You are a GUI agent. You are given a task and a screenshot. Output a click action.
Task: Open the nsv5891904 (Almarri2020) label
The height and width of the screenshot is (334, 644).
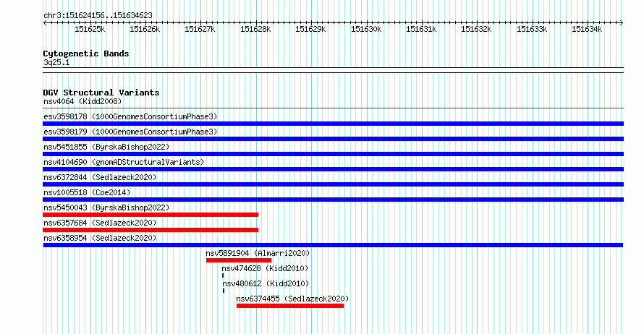pos(258,253)
